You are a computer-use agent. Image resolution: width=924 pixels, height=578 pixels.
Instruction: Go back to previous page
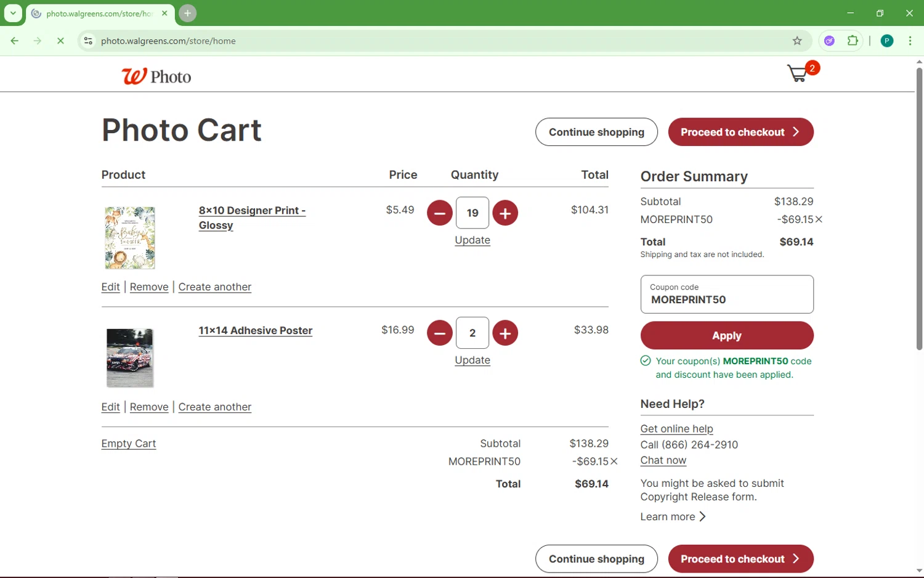click(x=15, y=41)
